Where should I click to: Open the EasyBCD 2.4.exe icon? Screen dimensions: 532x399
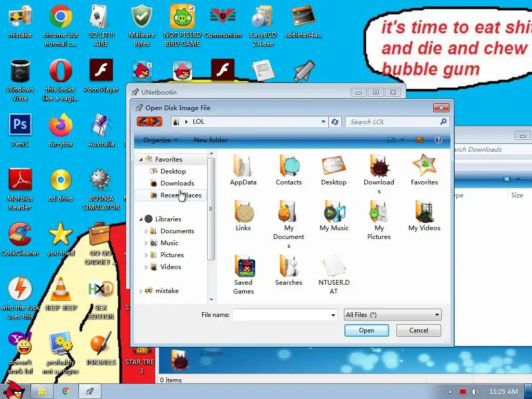click(263, 25)
